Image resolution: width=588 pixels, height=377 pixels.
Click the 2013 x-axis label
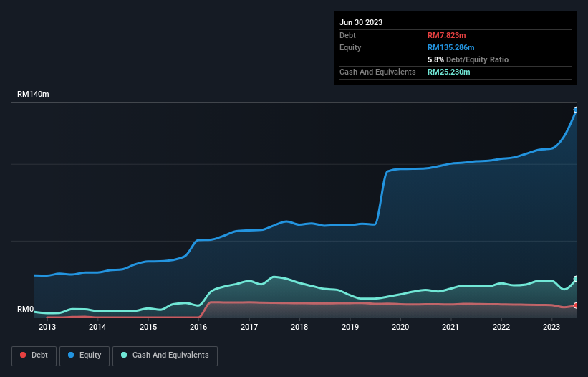click(47, 327)
